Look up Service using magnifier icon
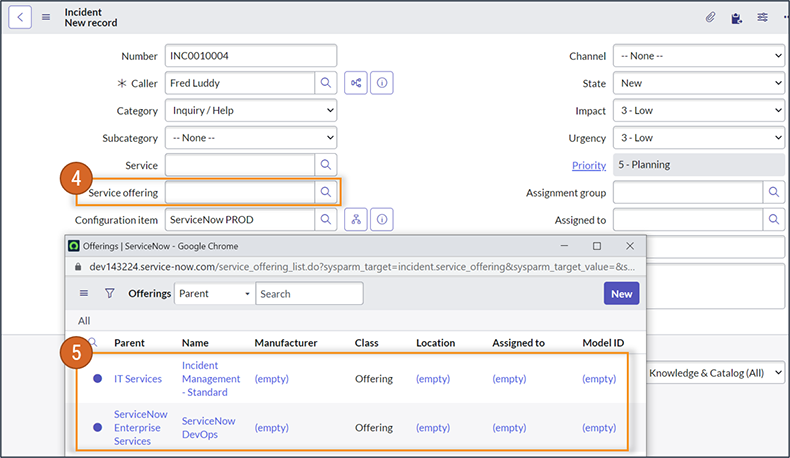This screenshot has width=790, height=458. tap(326, 165)
